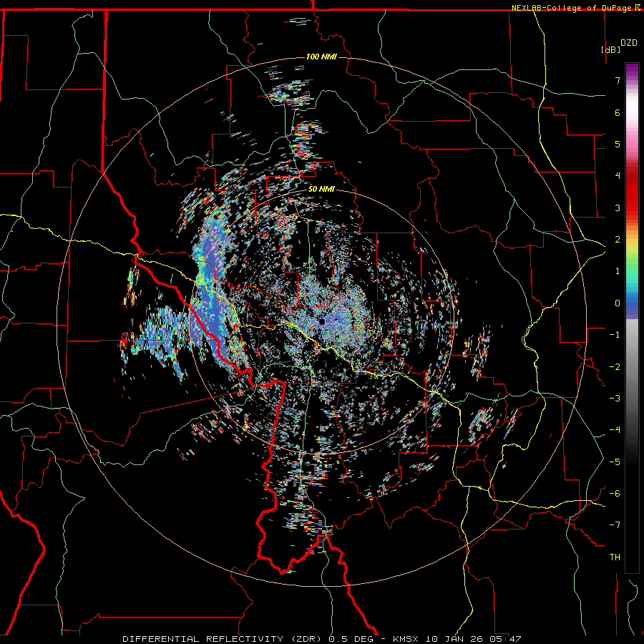Click the -2 value on color scale
Image resolution: width=644 pixels, height=644 pixels.
click(615, 366)
